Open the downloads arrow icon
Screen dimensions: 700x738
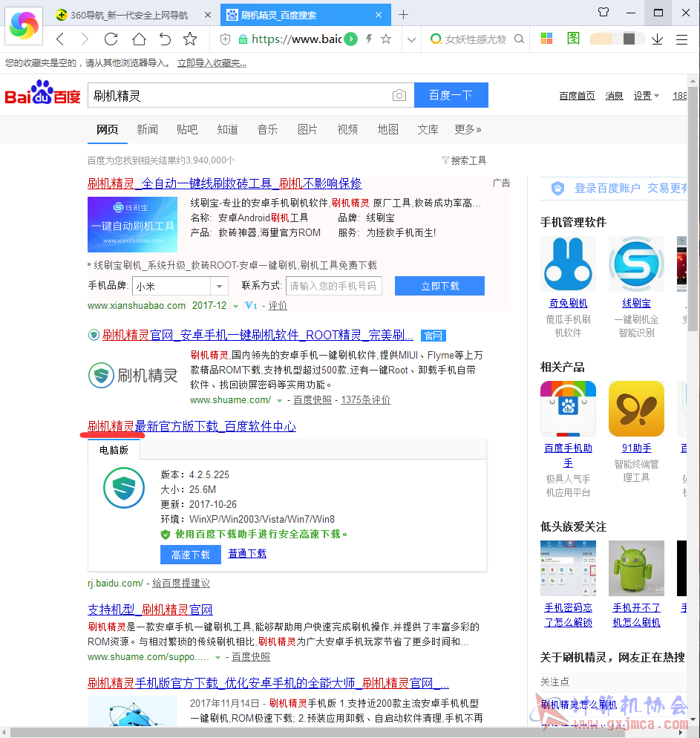coord(657,39)
